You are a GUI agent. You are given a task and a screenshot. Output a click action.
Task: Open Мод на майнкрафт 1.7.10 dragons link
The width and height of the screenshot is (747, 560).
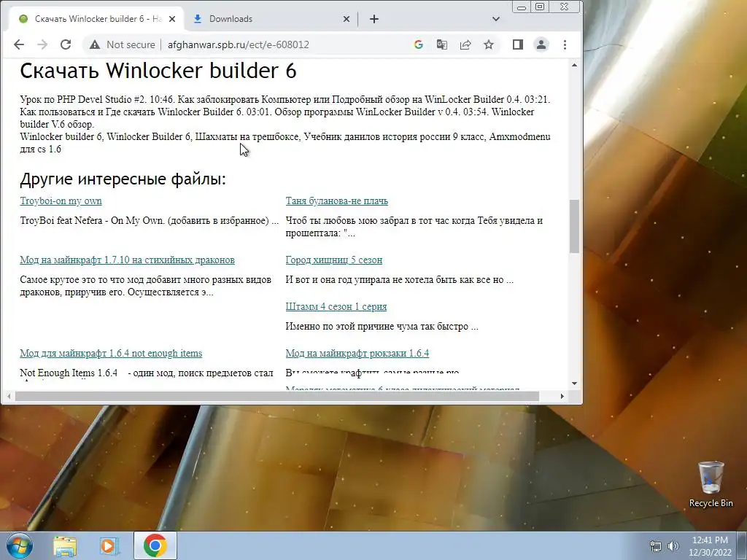point(127,260)
